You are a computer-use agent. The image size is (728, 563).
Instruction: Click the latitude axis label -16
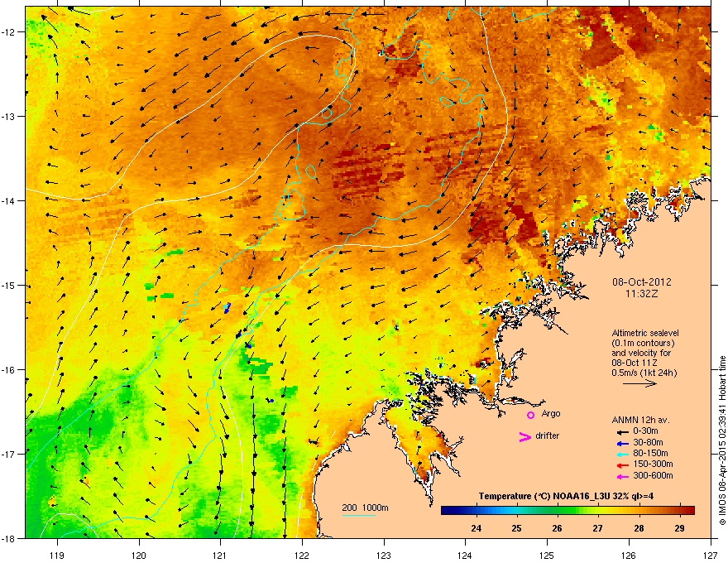point(8,370)
